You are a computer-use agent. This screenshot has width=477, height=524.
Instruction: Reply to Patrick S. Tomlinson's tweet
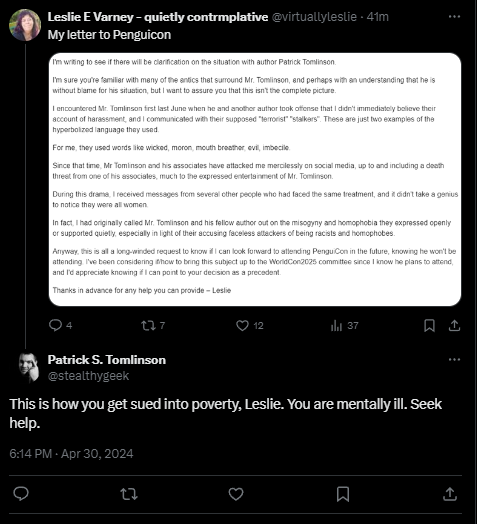[x=21, y=494]
